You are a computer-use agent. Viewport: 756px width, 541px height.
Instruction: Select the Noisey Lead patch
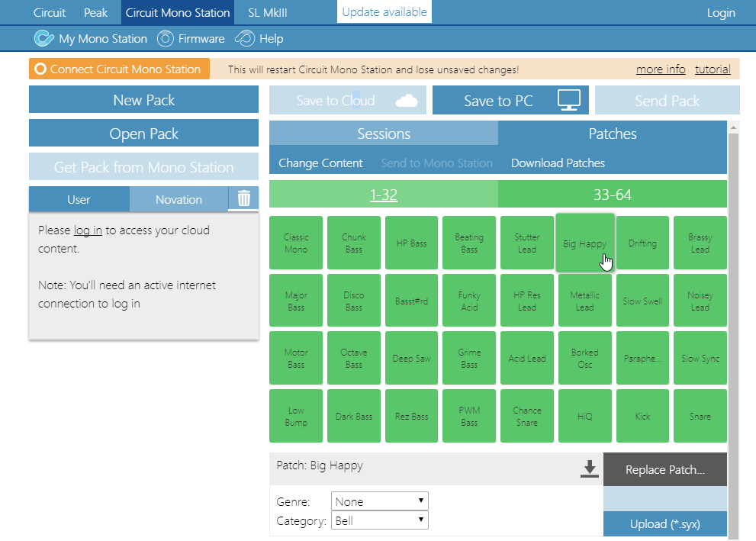700,301
